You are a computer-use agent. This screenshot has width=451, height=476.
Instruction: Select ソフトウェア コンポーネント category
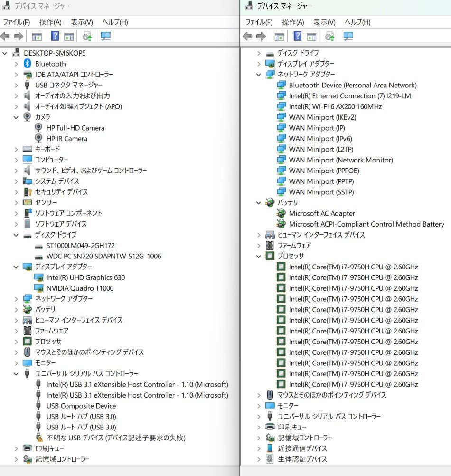[x=68, y=213]
